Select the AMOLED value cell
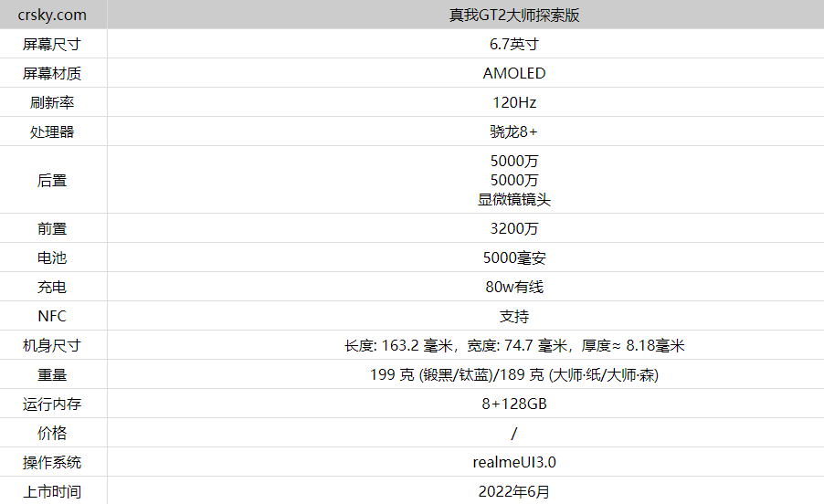The width and height of the screenshot is (824, 504). [466, 73]
